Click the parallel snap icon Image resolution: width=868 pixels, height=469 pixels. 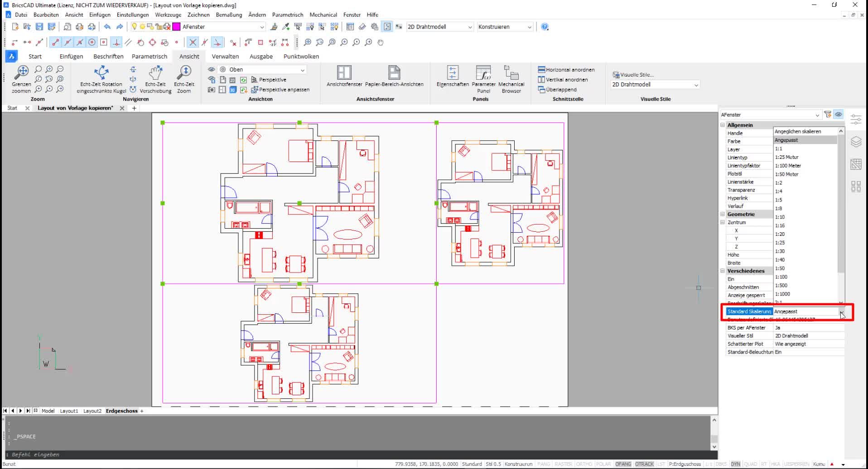129,42
